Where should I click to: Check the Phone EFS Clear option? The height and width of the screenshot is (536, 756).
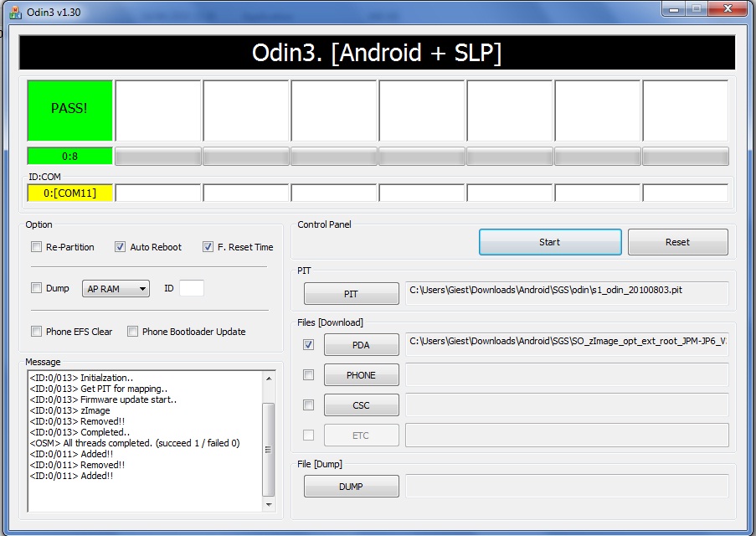coord(36,332)
